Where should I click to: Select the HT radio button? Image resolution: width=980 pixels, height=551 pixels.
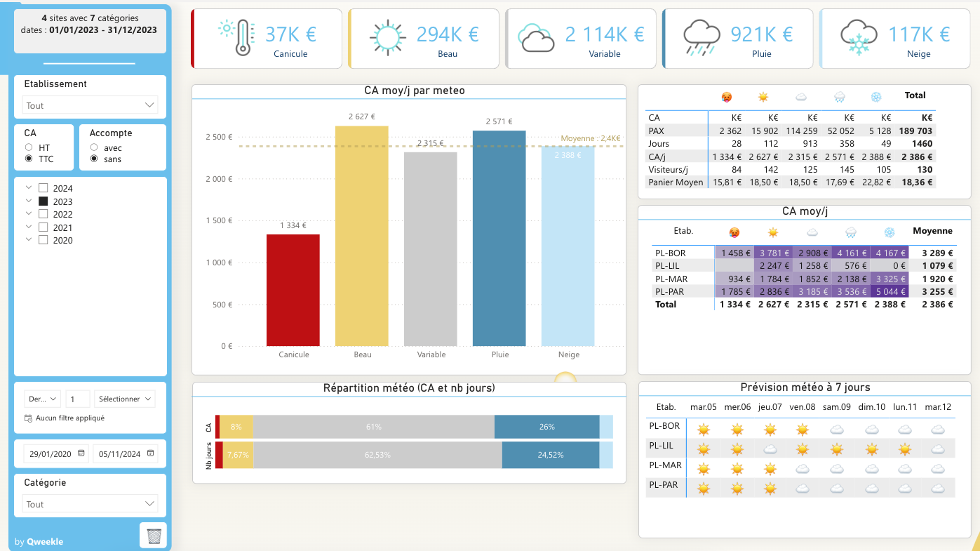coord(29,147)
